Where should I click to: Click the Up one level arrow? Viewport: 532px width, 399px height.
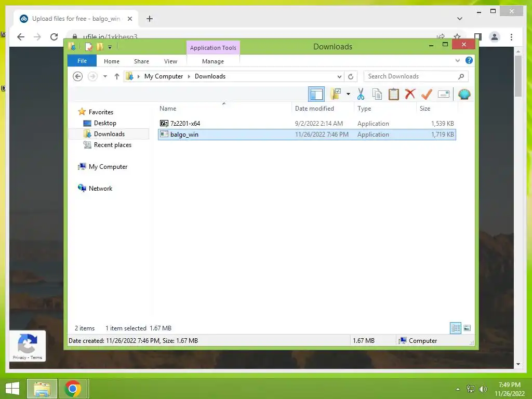pos(117,76)
